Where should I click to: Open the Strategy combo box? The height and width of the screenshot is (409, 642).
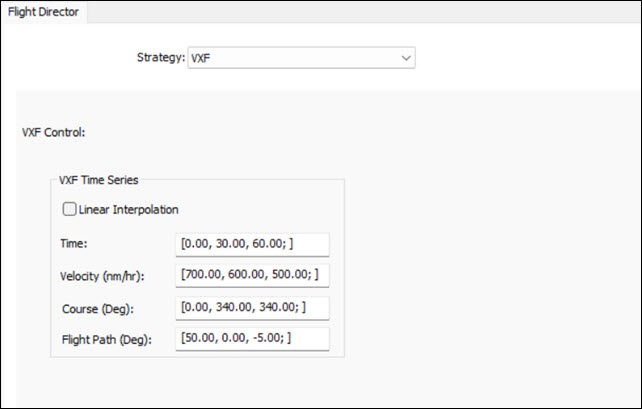coord(300,58)
